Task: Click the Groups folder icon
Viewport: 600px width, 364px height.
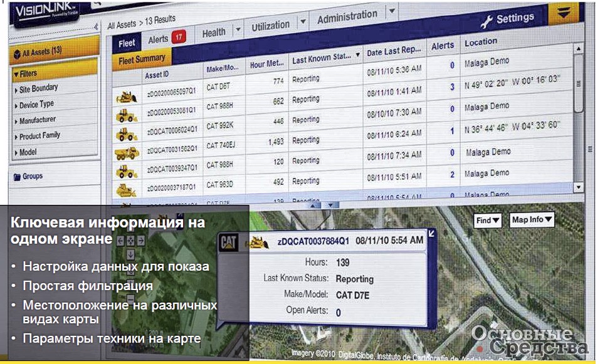Action: coord(17,177)
